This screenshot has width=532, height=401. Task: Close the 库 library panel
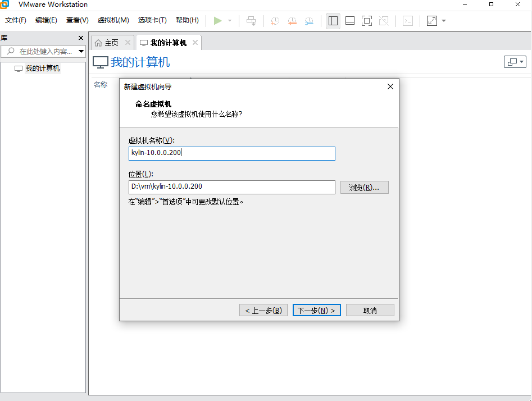[81, 38]
